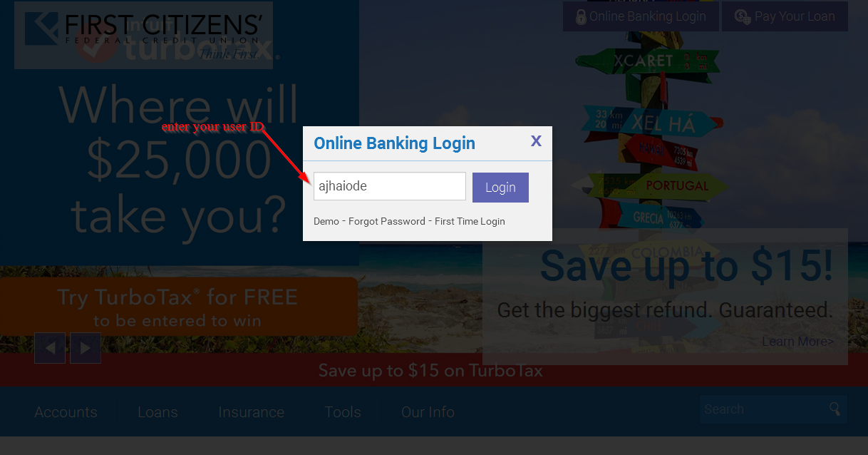This screenshot has width=868, height=455.
Task: Open the Insurance menu
Action: pos(251,412)
